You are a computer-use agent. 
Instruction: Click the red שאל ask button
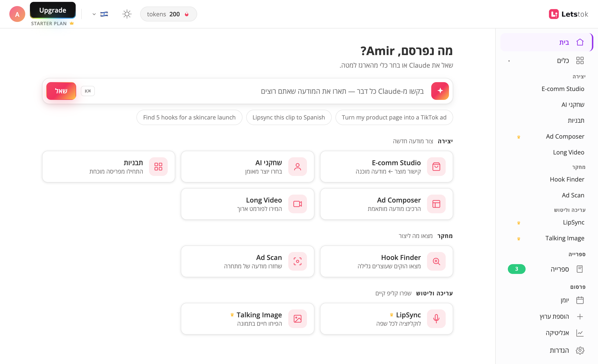point(61,91)
